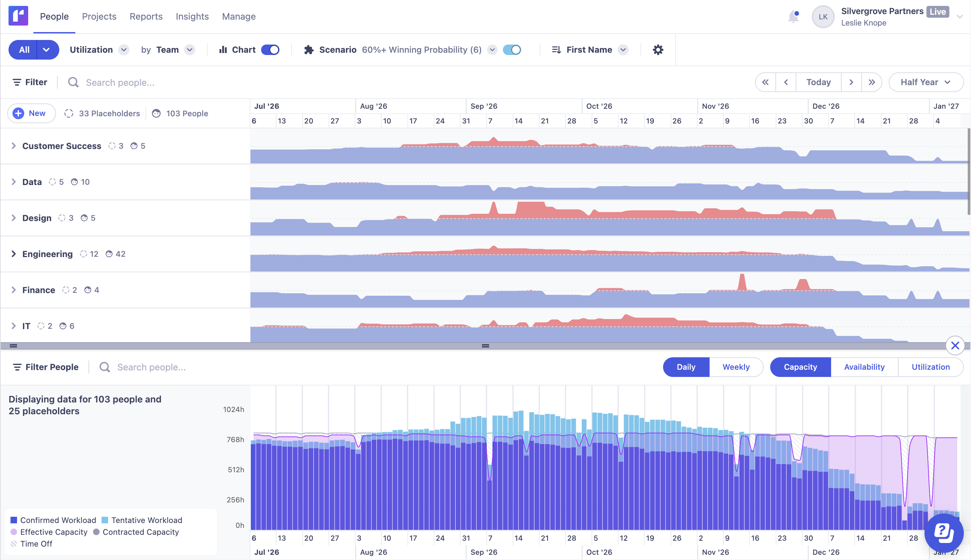This screenshot has height=560, width=971.
Task: Open the Reports tab
Action: point(146,17)
